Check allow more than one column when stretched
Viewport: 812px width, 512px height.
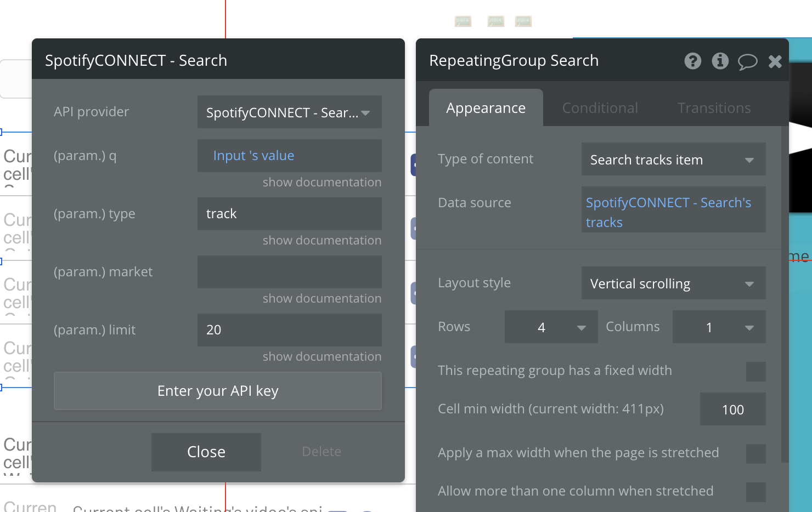tap(756, 492)
